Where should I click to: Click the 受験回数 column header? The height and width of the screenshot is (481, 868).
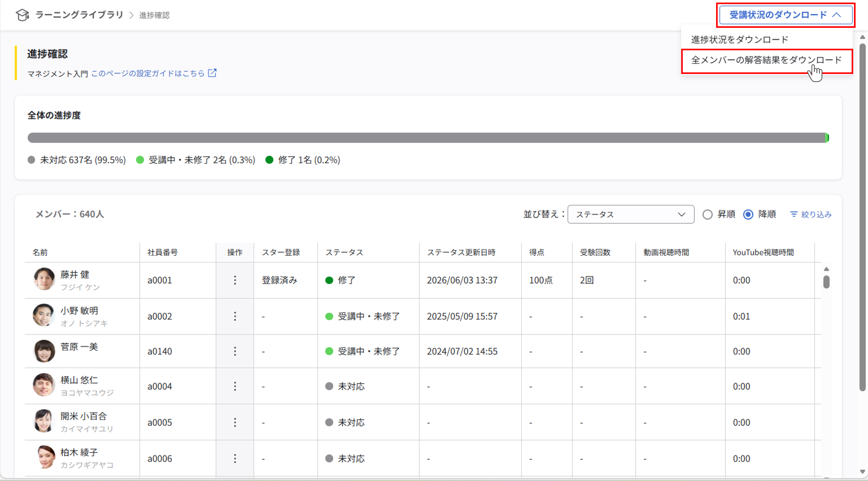point(595,252)
